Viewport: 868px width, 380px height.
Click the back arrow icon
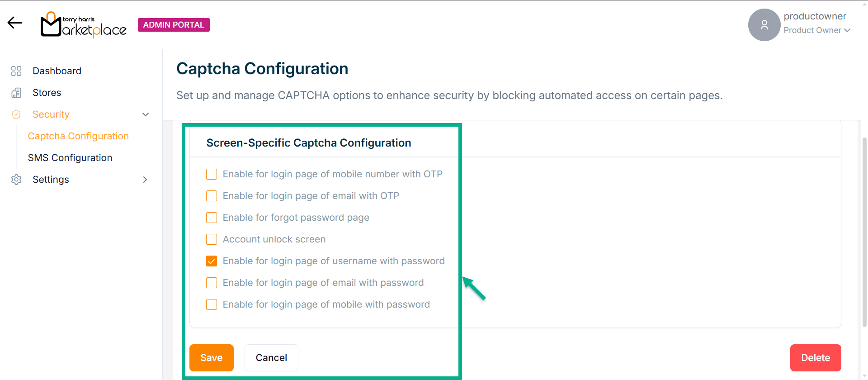click(x=14, y=23)
